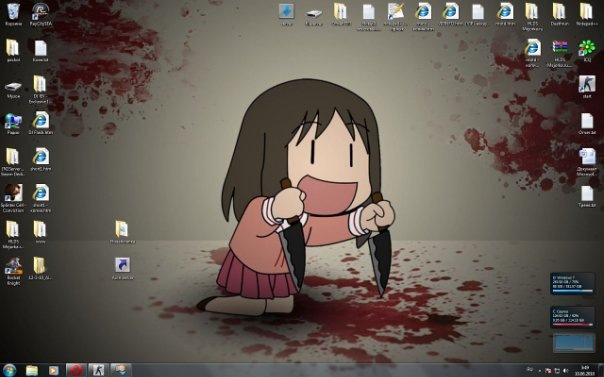The image size is (604, 377).
Task: Open the ICQ messenger shortcut
Action: [587, 51]
